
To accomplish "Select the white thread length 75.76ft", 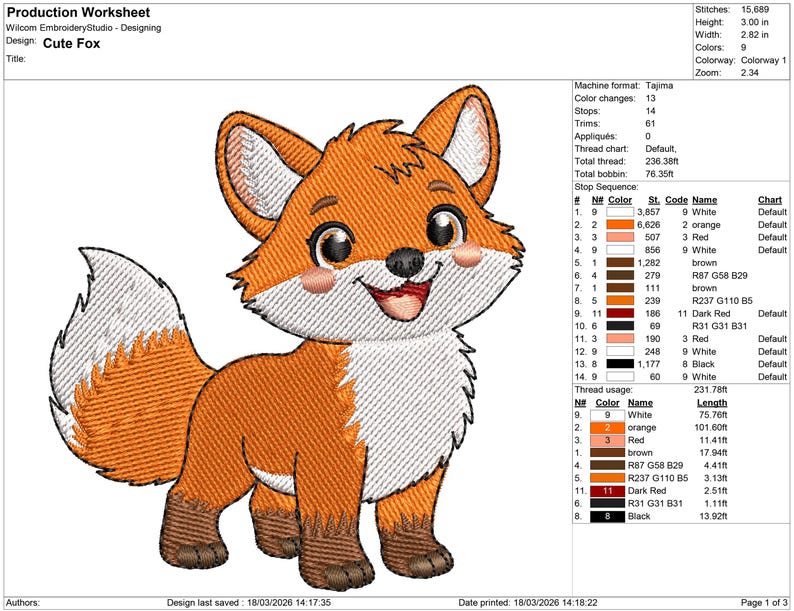I will click(713, 415).
